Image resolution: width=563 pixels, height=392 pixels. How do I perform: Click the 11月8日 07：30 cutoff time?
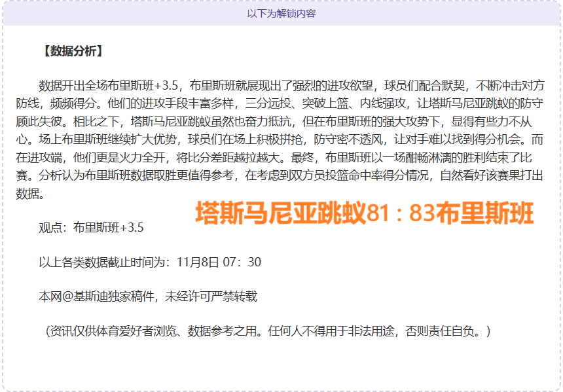click(x=219, y=262)
